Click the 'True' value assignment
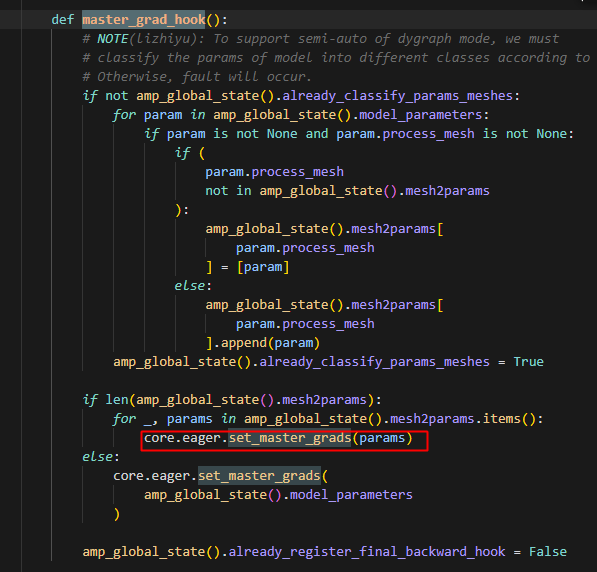The width and height of the screenshot is (597, 572). point(528,361)
